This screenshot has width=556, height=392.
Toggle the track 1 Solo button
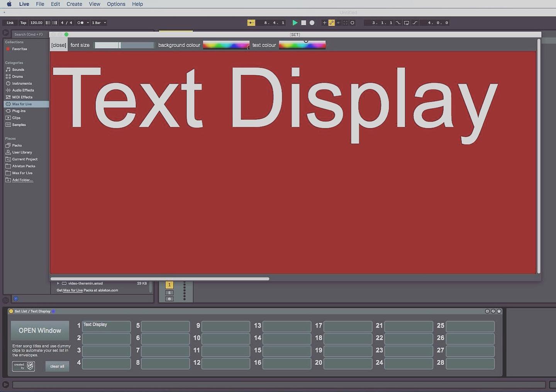click(169, 293)
